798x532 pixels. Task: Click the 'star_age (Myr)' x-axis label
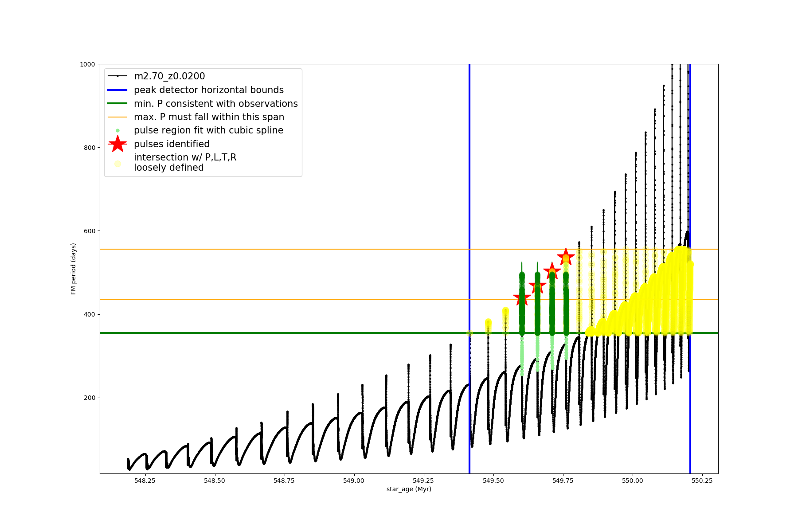(x=409, y=489)
